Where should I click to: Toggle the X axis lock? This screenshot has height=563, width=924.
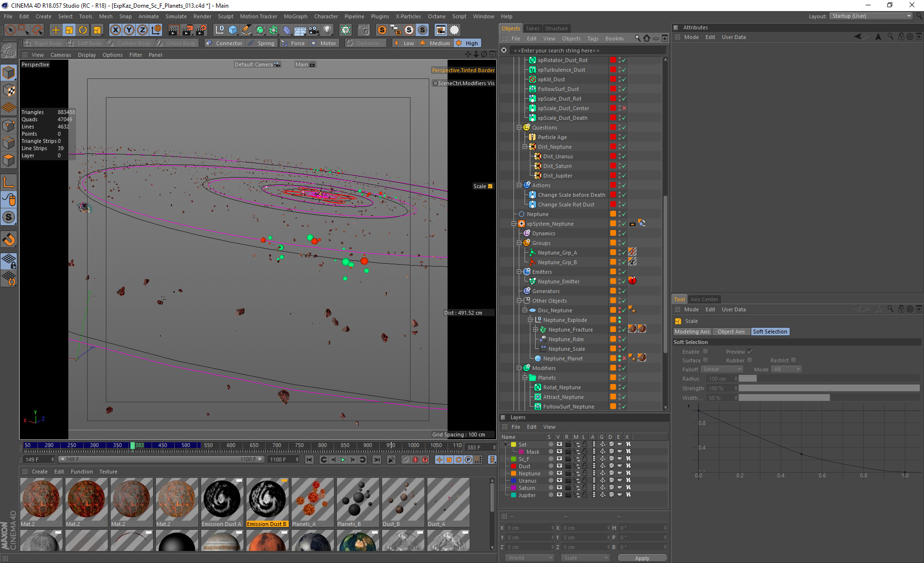[115, 30]
